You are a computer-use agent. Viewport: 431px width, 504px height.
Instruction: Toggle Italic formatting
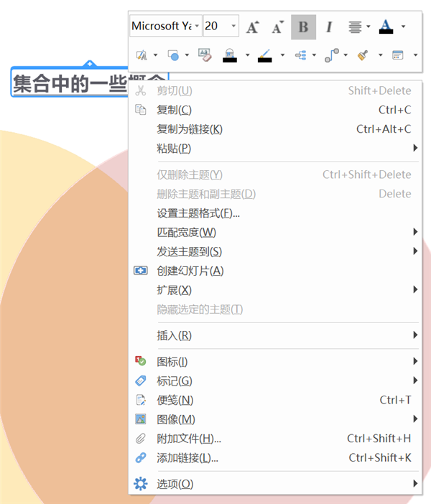[329, 27]
